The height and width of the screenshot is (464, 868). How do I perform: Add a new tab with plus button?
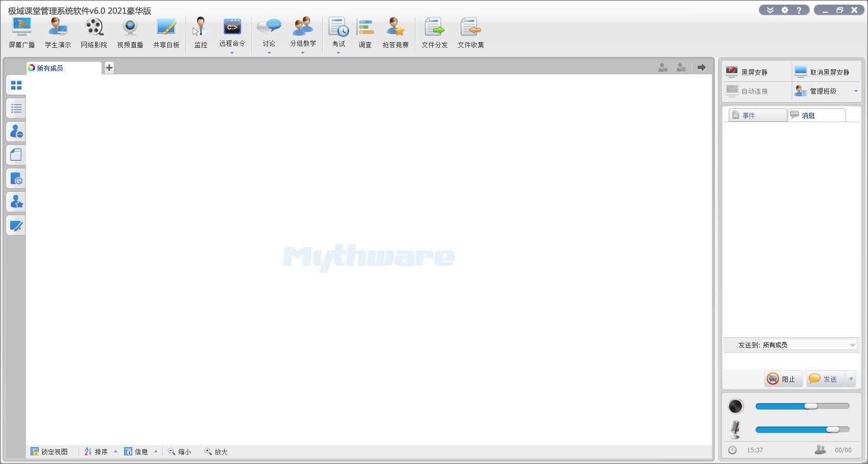point(109,68)
